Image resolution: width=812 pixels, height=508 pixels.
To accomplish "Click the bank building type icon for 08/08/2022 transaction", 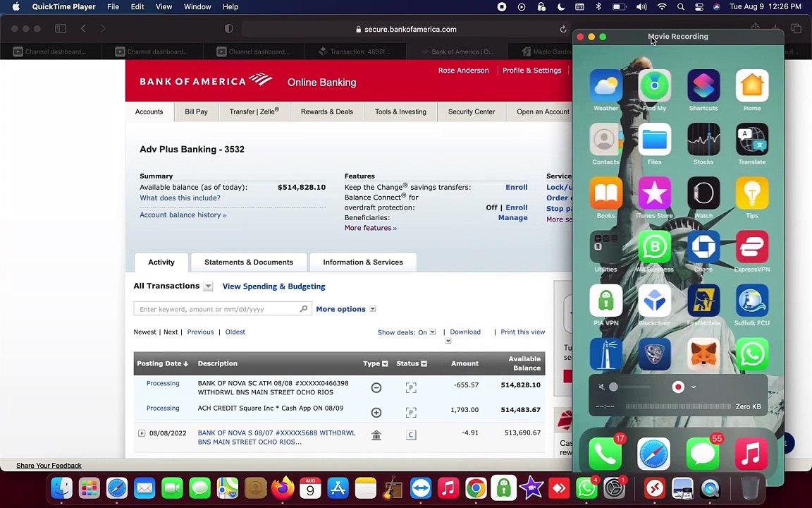I will [x=376, y=435].
